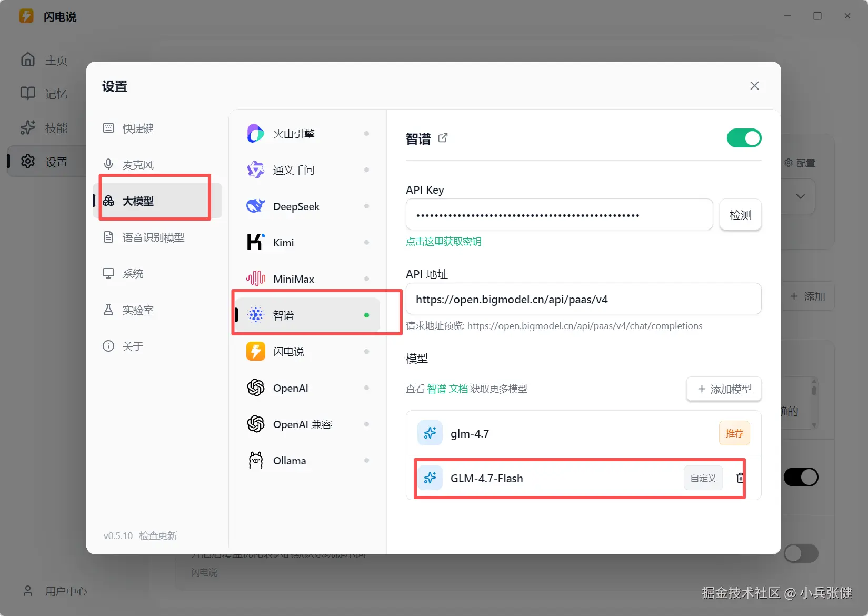The image size is (868, 616).
Task: Go to 主页 in main sidebar
Action: [56, 60]
